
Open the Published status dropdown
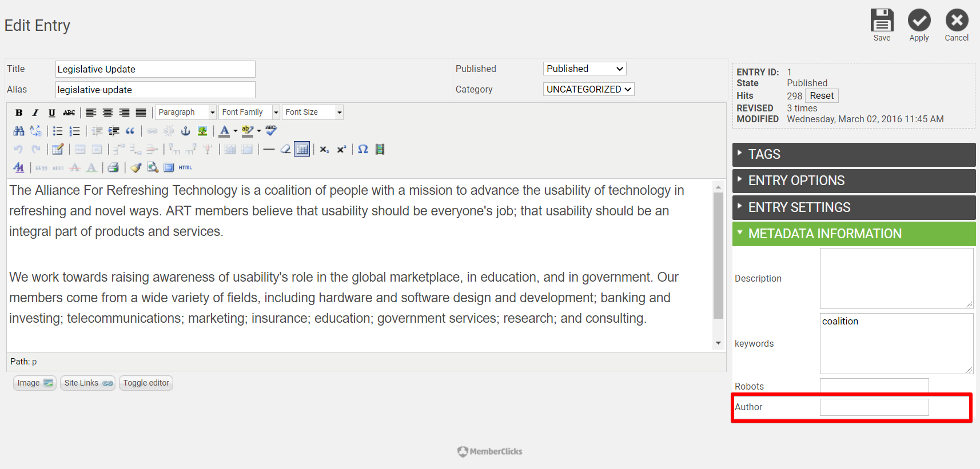584,69
